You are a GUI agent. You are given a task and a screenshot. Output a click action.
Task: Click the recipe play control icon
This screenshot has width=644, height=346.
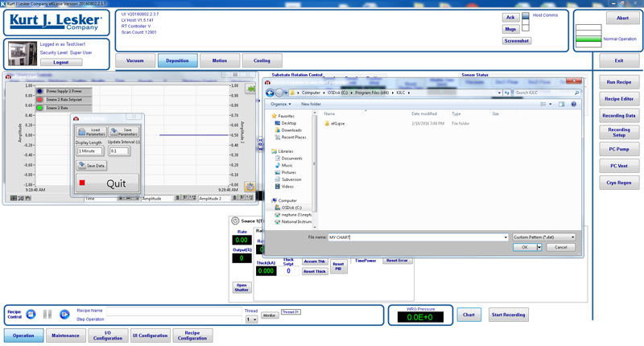[x=64, y=315]
